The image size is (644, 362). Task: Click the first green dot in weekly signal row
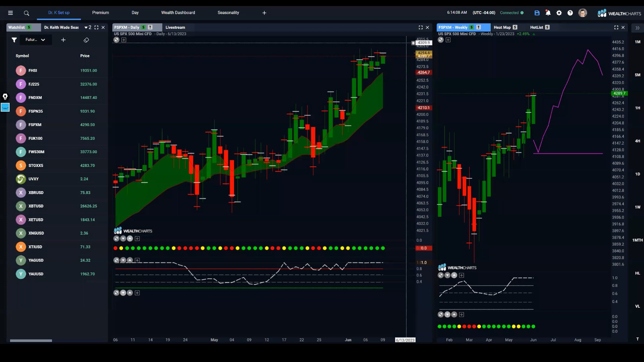pyautogui.click(x=439, y=326)
